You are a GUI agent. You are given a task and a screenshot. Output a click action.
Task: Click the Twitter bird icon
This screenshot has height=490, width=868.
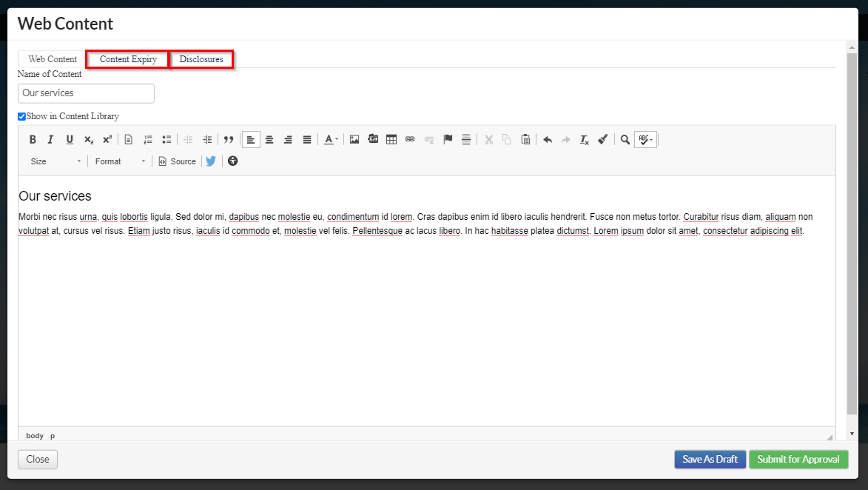(211, 161)
